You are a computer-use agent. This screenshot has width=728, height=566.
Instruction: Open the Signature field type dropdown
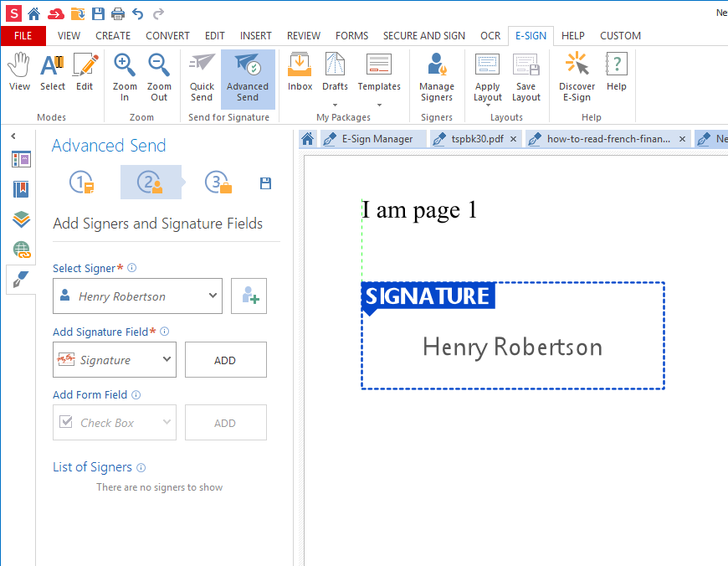[x=167, y=360]
